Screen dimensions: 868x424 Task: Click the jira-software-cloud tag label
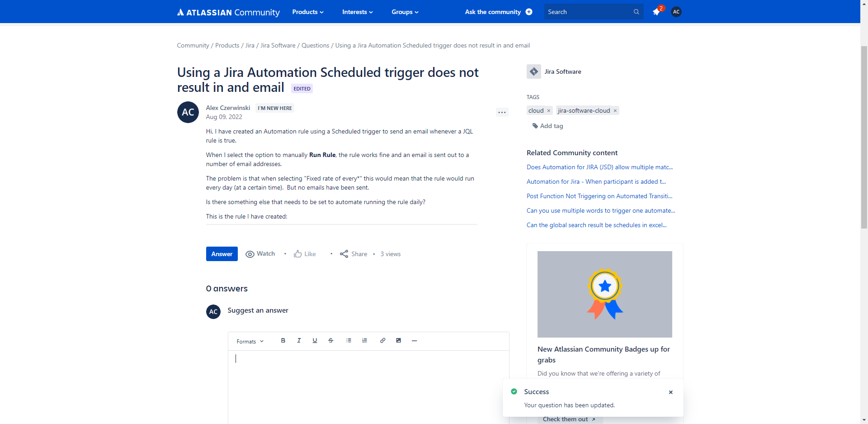tap(584, 111)
